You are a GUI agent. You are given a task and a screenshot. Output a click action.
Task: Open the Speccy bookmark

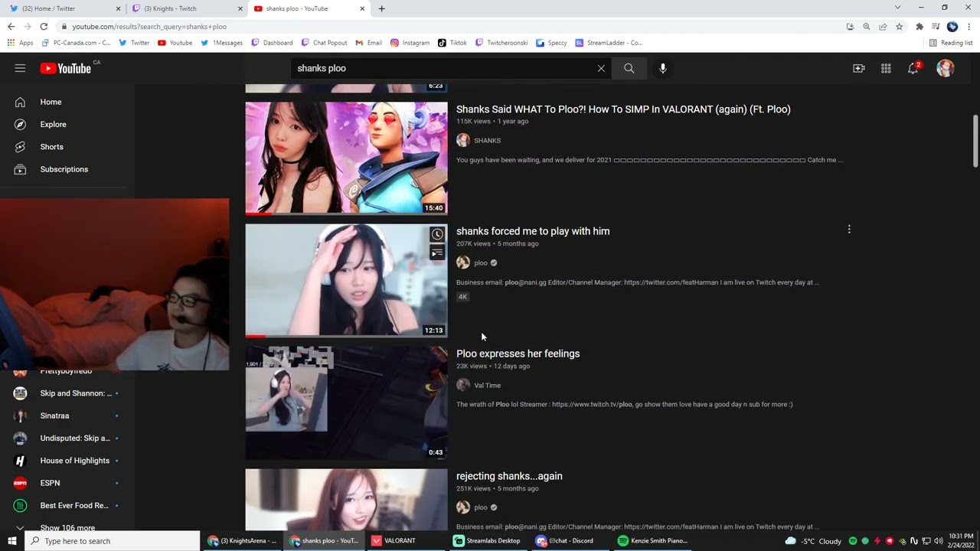(551, 43)
